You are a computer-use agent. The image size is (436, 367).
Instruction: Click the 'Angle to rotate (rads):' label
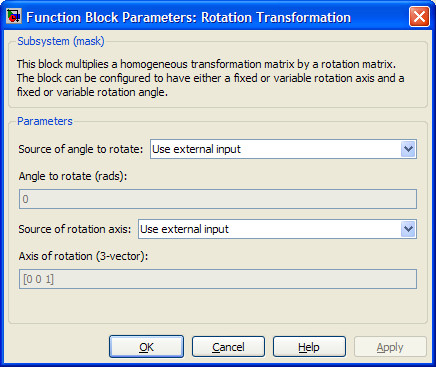pos(73,176)
